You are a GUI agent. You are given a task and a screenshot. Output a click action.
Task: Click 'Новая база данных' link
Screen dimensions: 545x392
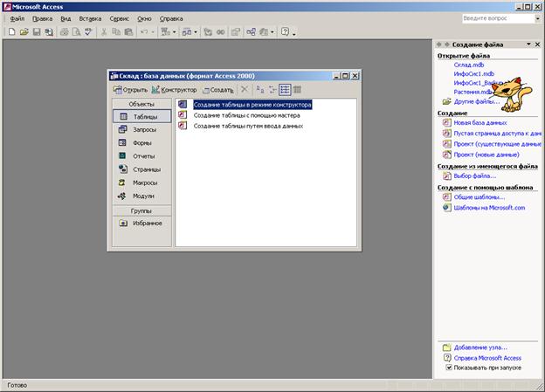click(480, 123)
